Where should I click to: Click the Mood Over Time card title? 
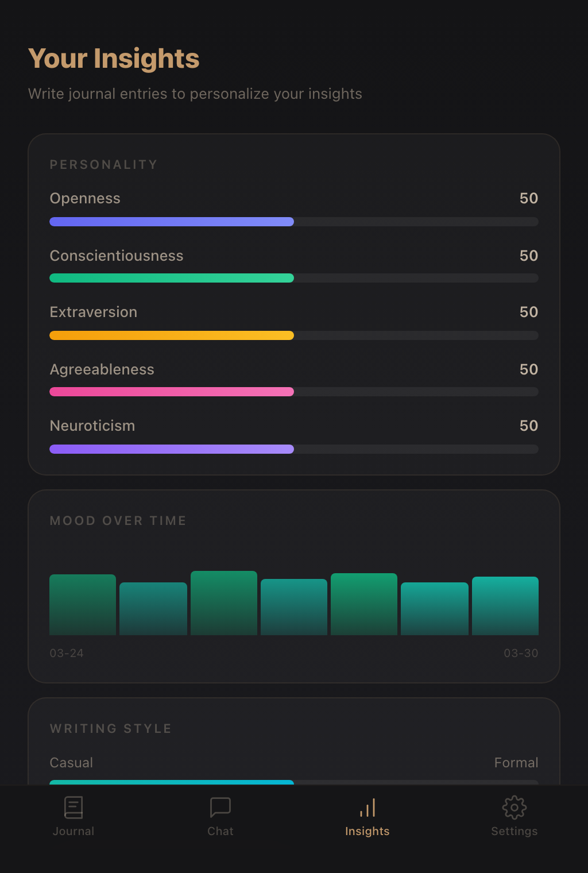pos(118,521)
